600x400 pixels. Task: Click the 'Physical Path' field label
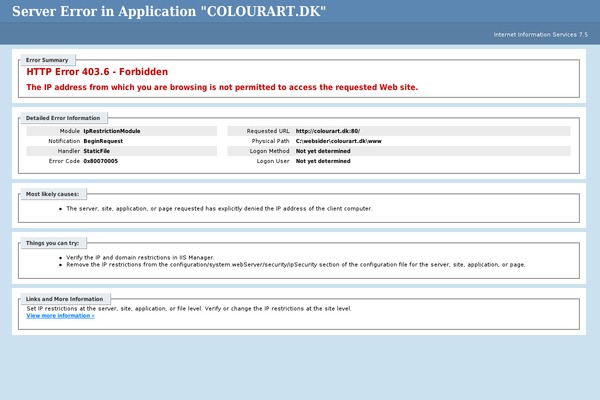tap(271, 141)
